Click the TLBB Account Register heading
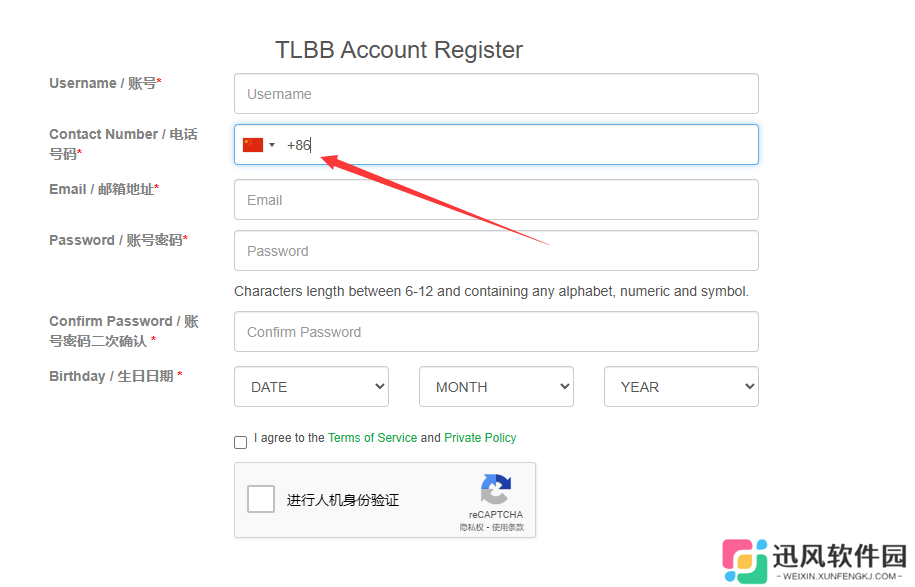Image resolution: width=915 pixels, height=587 pixels. coord(399,50)
